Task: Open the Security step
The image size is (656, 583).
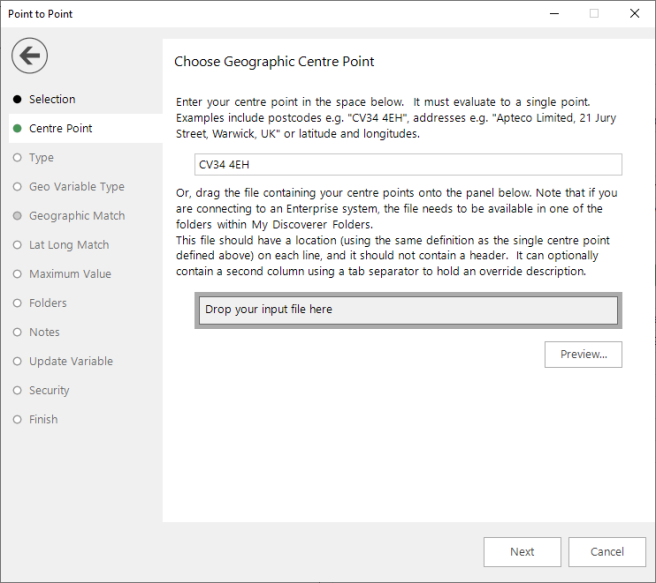Action: pos(49,390)
